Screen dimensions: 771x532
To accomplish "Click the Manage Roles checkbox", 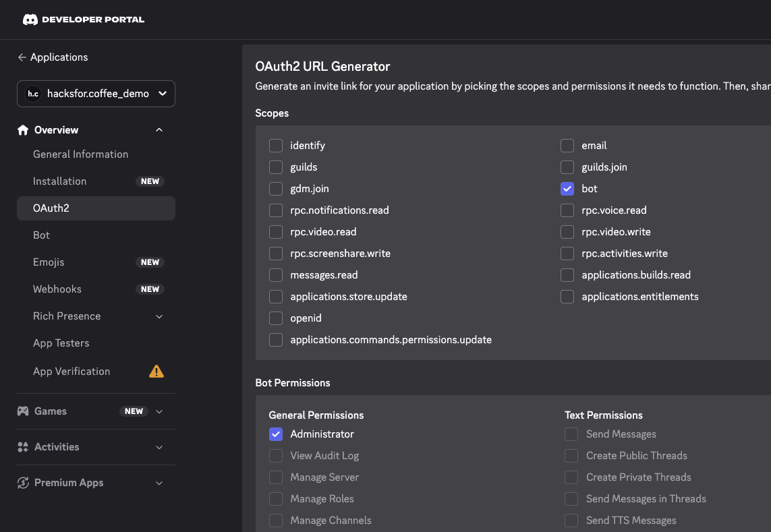I will point(276,499).
